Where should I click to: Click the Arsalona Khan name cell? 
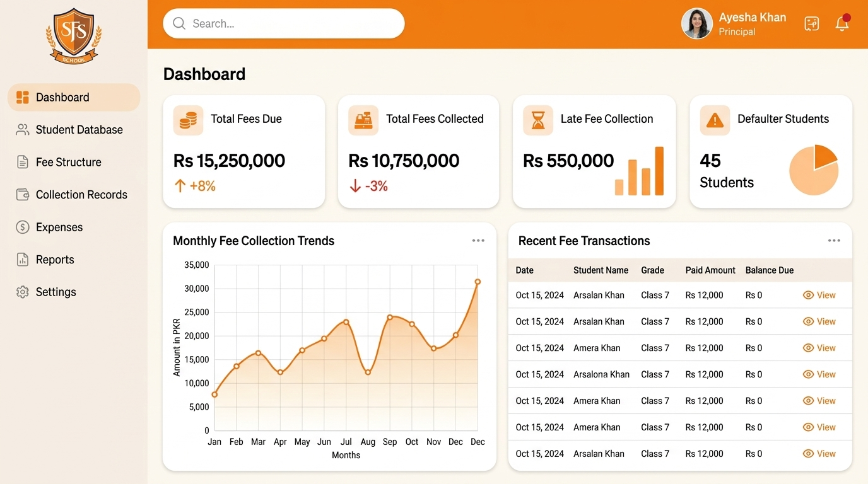[x=601, y=374]
